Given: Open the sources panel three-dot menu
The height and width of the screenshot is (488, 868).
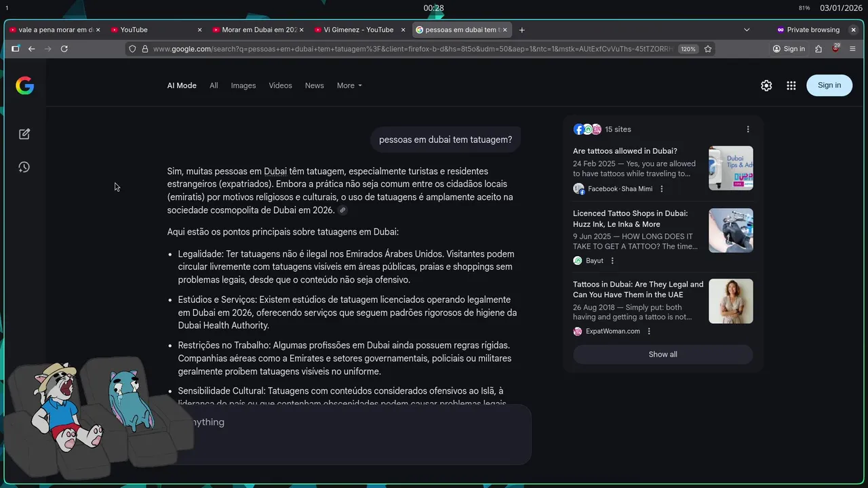Looking at the screenshot, I should coord(748,129).
